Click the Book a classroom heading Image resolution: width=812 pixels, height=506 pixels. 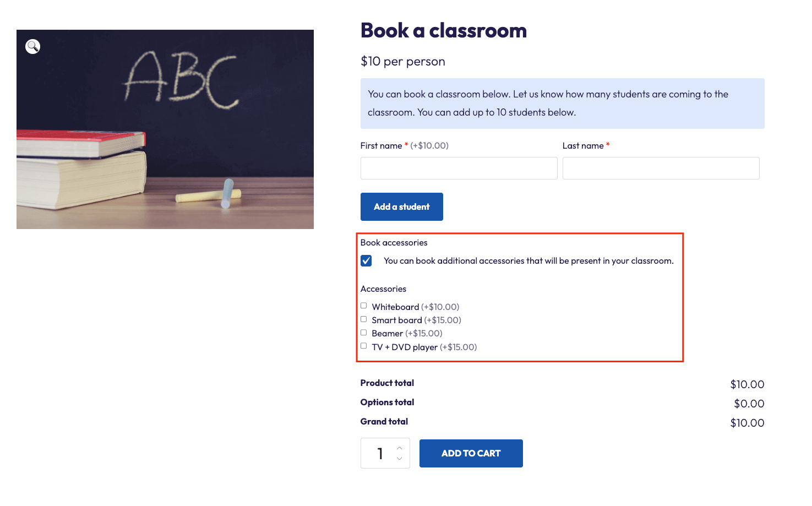443,30
